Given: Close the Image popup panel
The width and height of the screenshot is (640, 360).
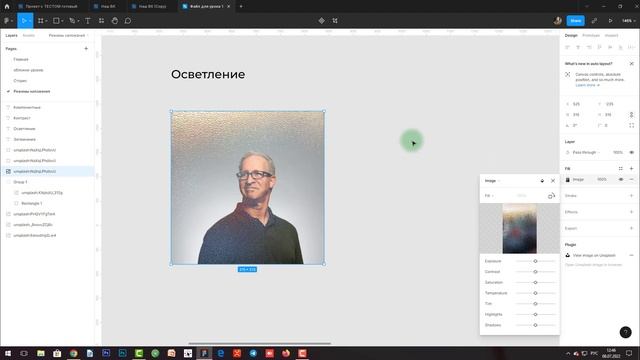Looking at the screenshot, I should 553,181.
